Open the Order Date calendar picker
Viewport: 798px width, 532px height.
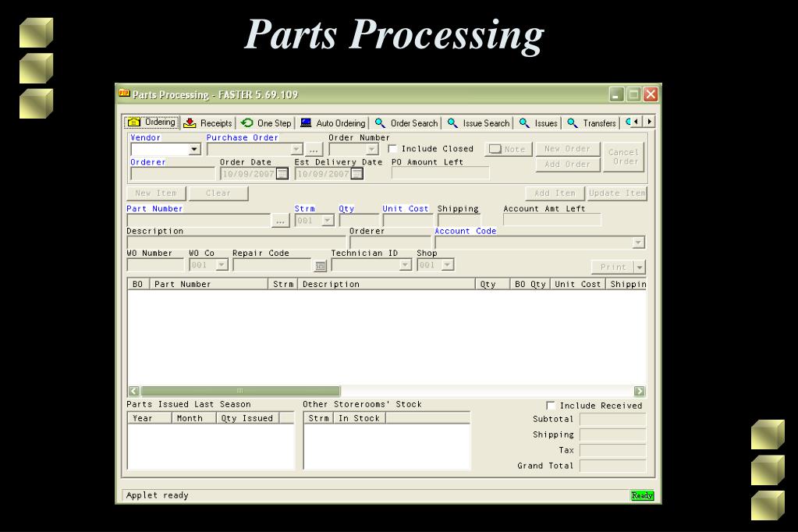pos(282,174)
